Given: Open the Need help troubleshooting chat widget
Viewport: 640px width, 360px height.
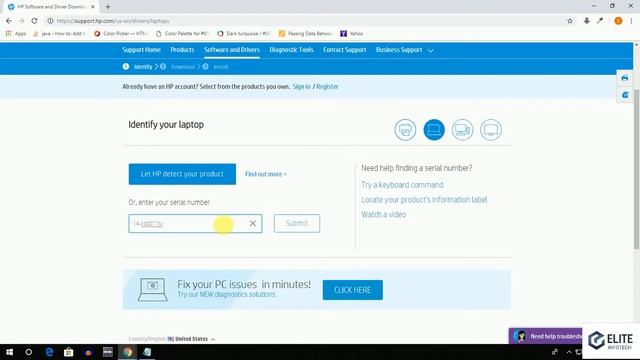Looking at the screenshot, I should click(546, 336).
